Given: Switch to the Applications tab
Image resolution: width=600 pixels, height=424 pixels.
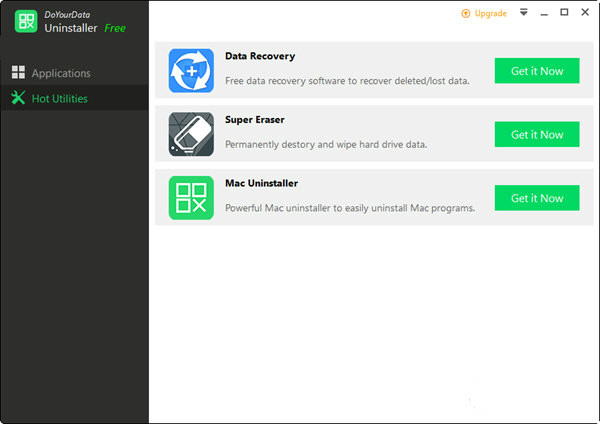Looking at the screenshot, I should tap(75, 73).
